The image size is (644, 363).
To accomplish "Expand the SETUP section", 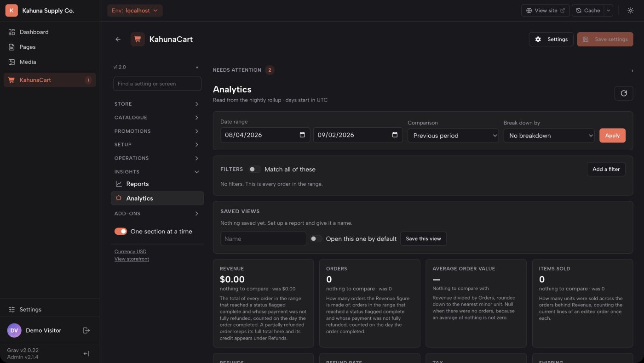I will [157, 145].
